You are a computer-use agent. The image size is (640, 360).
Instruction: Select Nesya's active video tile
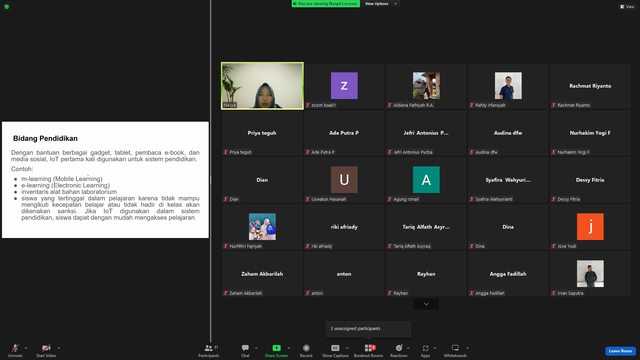click(262, 86)
